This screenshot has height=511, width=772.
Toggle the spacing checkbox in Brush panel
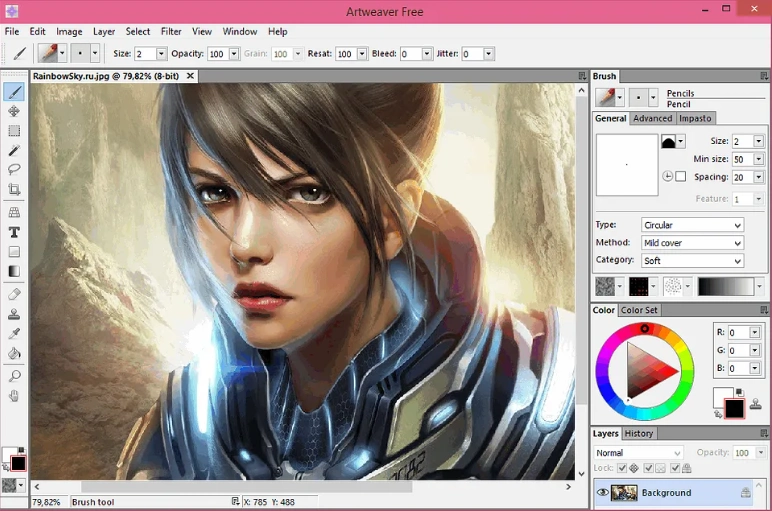(680, 176)
